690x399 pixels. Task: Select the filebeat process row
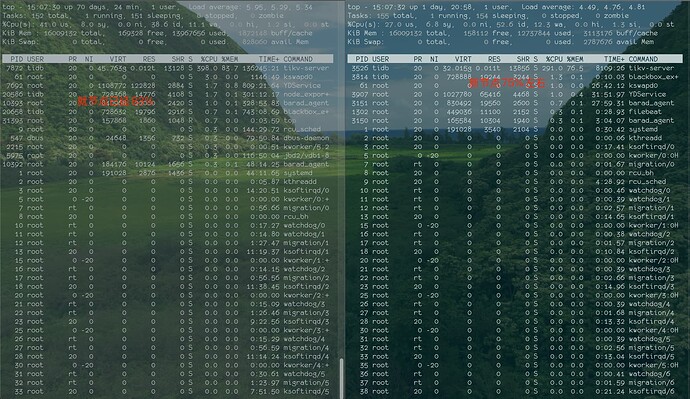[x=514, y=111]
